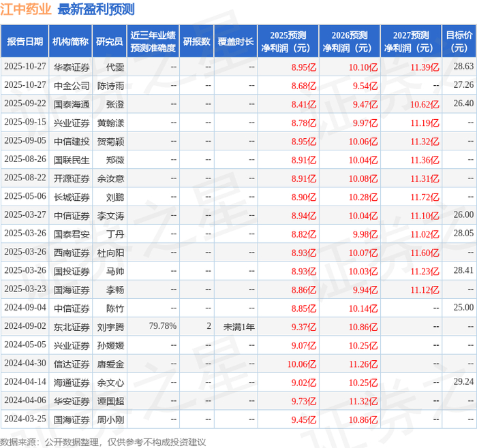
Task: Select 国投证券 institution cell
Action: click(x=72, y=272)
